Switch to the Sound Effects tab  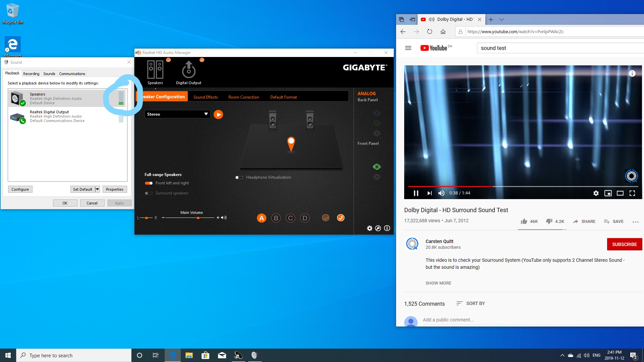pos(205,97)
